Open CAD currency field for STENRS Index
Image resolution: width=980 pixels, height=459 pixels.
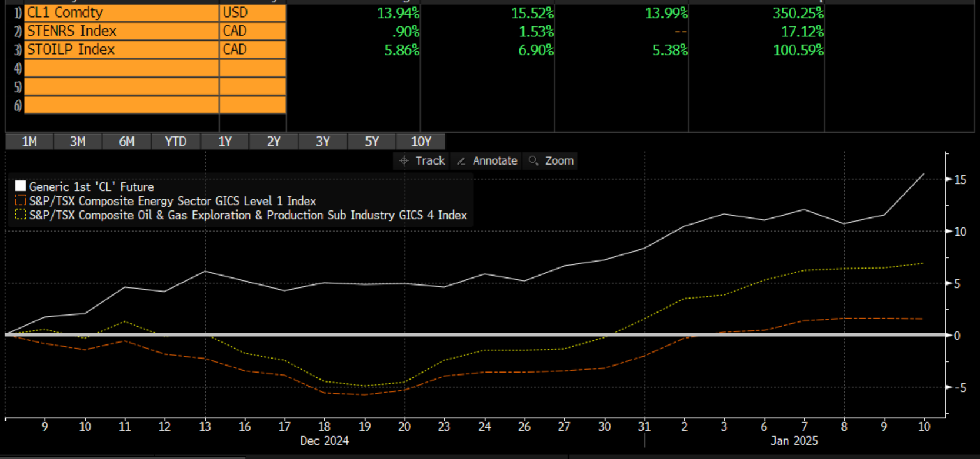point(252,31)
